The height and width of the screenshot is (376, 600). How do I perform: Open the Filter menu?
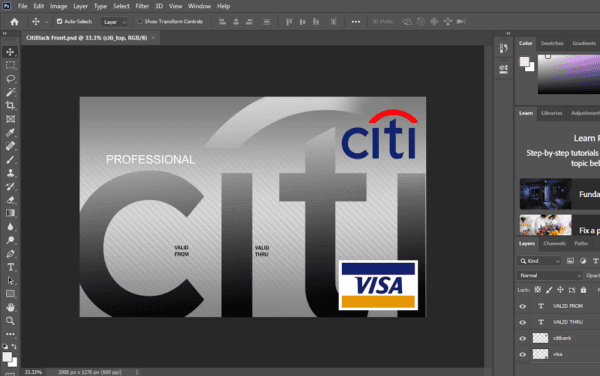[142, 6]
